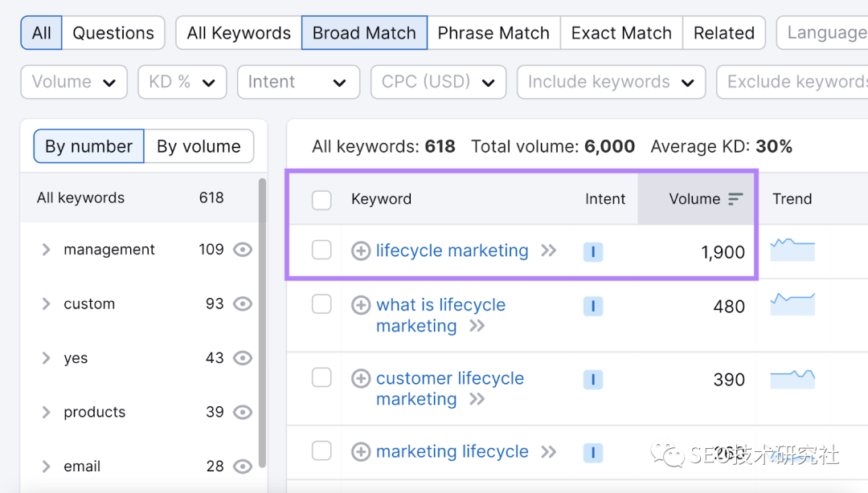
Task: Click double arrow next to marketing lifecycle
Action: [x=549, y=452]
